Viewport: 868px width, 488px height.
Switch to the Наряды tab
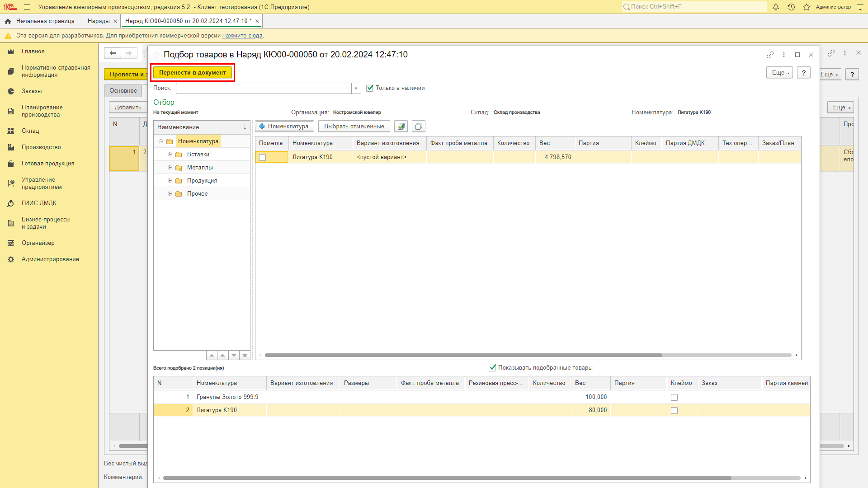(99, 21)
